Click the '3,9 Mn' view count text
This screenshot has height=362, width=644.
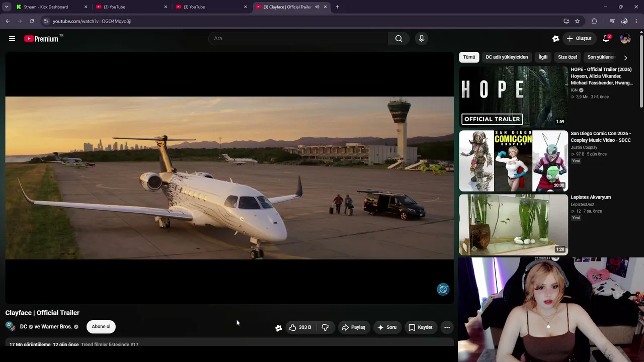tap(582, 97)
